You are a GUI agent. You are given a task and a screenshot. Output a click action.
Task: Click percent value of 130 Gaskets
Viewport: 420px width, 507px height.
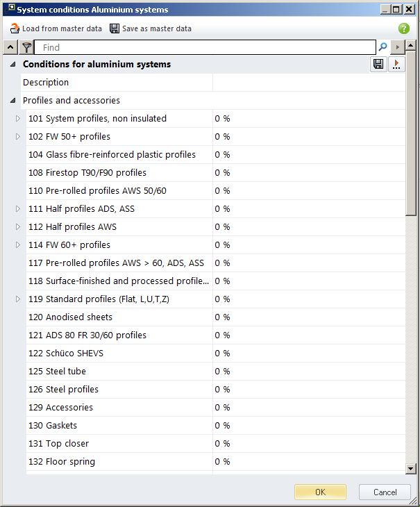223,426
